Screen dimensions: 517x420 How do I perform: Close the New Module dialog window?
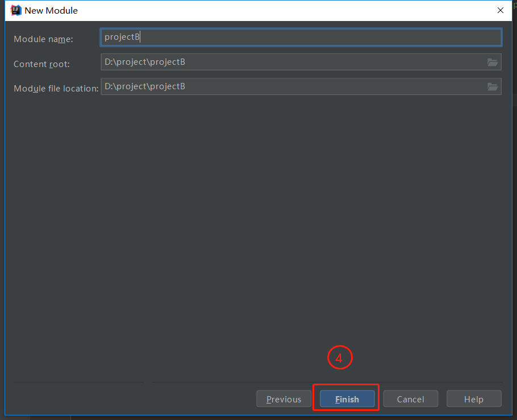tap(500, 11)
